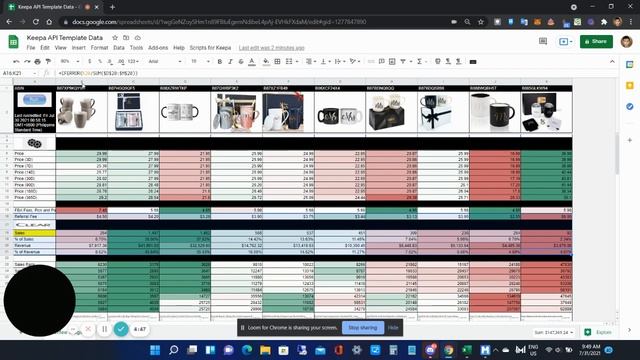Expand the merge cells dropdown
This screenshot has height=360, width=640.
297,62
